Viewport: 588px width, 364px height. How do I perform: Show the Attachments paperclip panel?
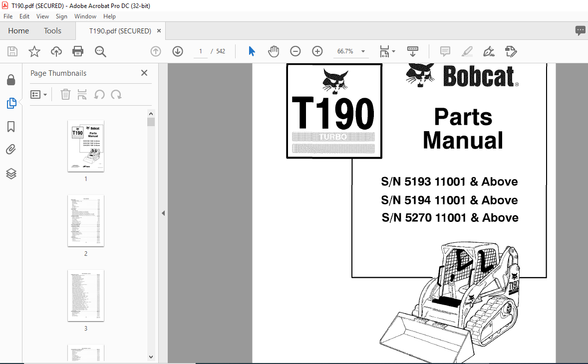click(x=11, y=150)
